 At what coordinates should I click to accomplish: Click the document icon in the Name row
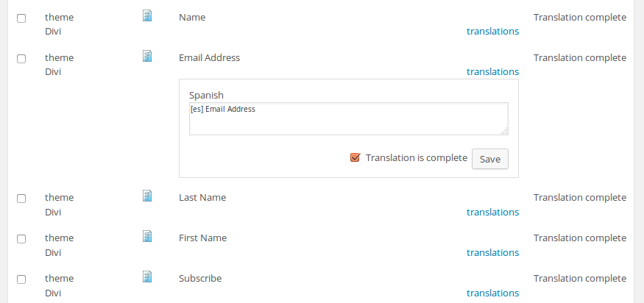tap(147, 15)
